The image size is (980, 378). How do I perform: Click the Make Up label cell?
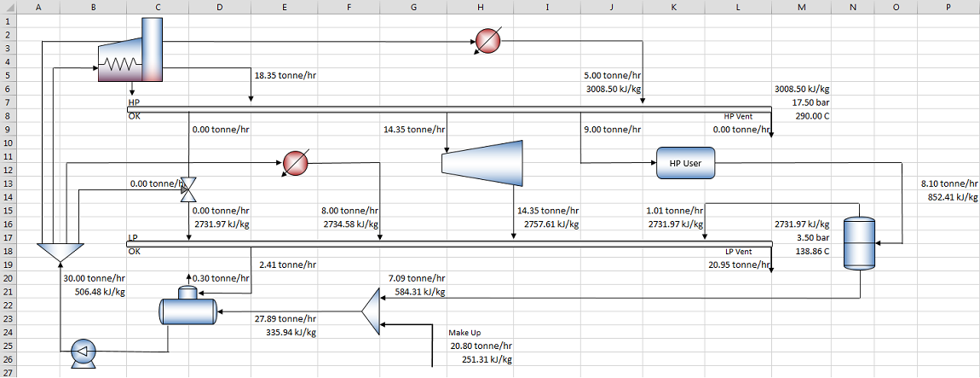[x=465, y=332]
